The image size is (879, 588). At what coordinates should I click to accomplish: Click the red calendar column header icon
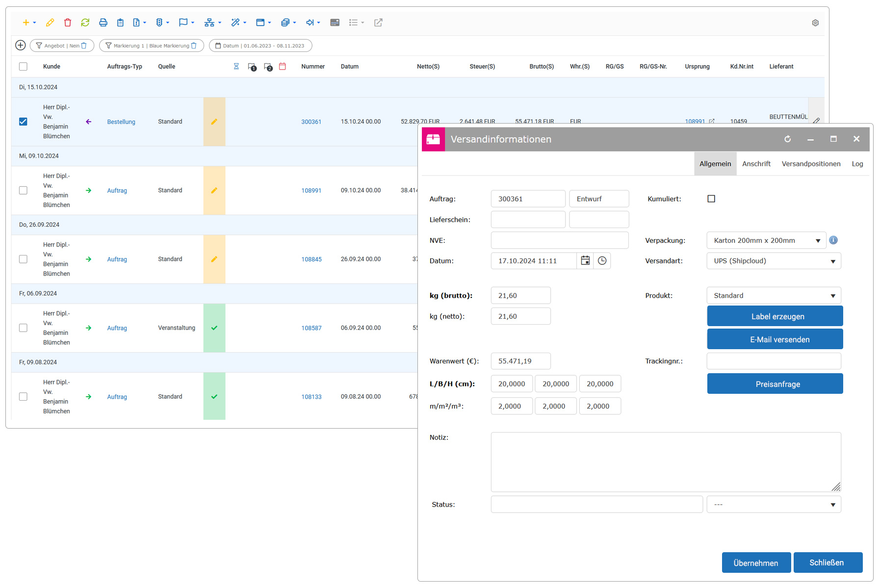click(283, 66)
